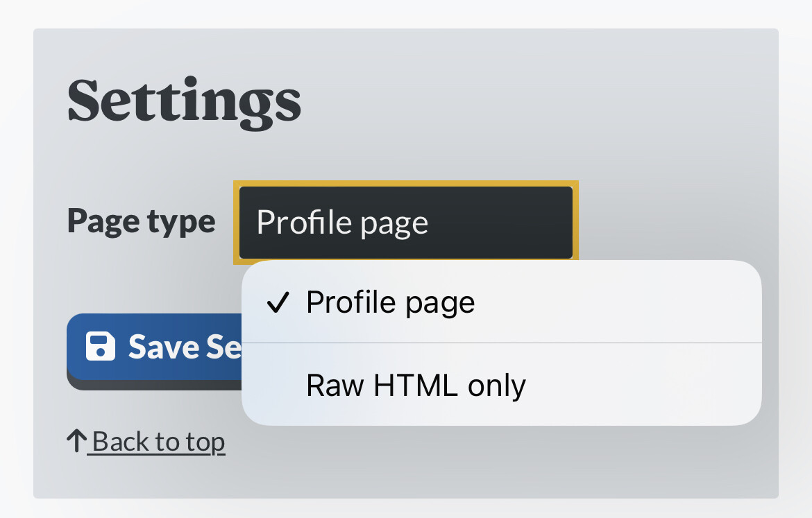Select the checked Profile page menu entry

click(501, 302)
